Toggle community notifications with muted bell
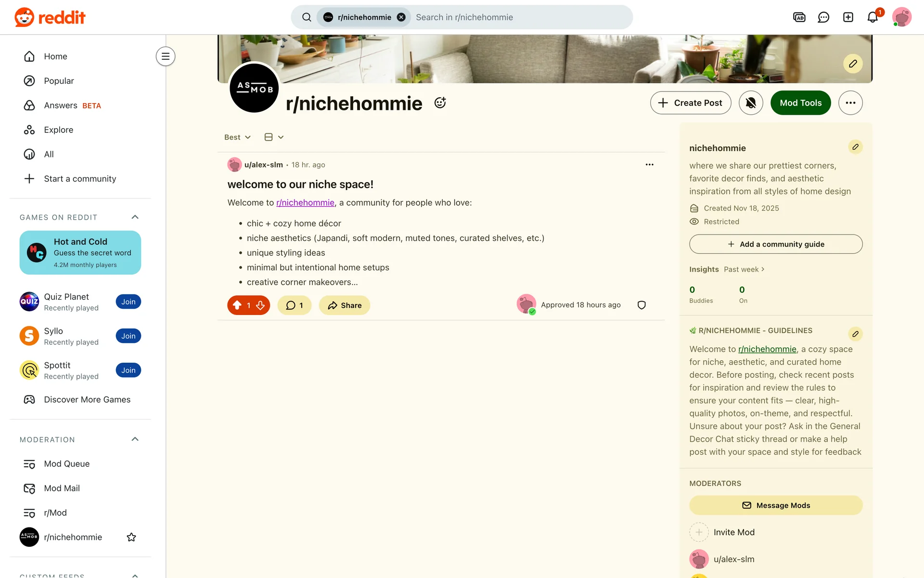Image resolution: width=924 pixels, height=578 pixels. pyautogui.click(x=751, y=103)
